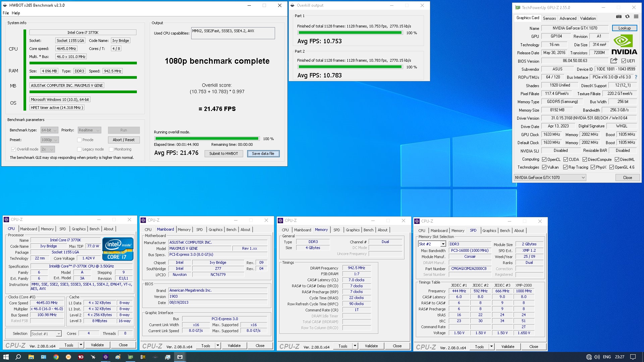The height and width of the screenshot is (362, 644).
Task: Switch to the Sensors tab in GPU-Z
Action: 549,18
